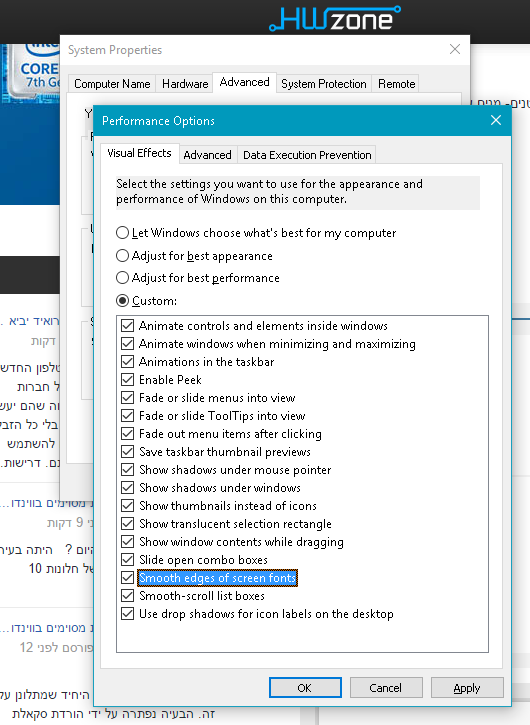
Task: Close the Performance Options dialog
Action: 496,120
